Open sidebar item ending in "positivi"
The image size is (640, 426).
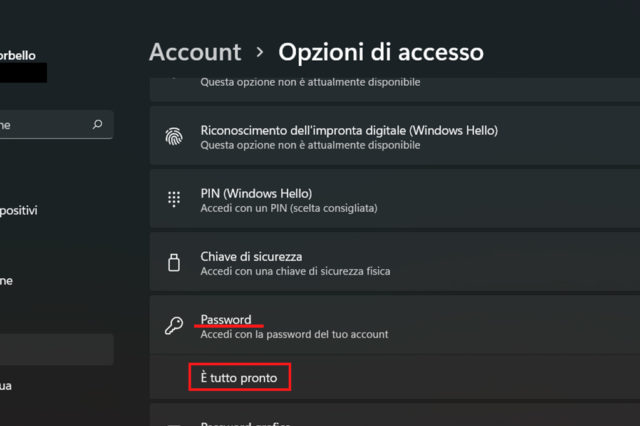tap(20, 211)
